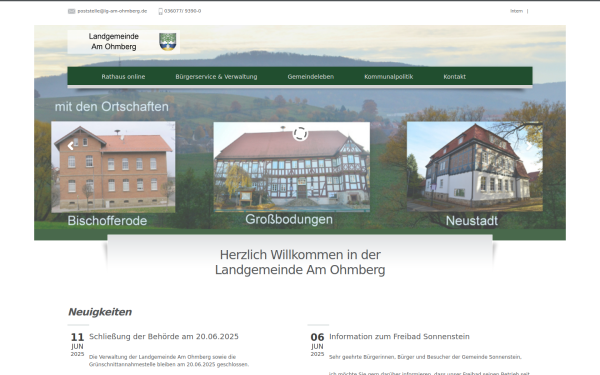Click the 06 JUN 2025 date badge
The height and width of the screenshot is (375, 600).
click(x=317, y=344)
